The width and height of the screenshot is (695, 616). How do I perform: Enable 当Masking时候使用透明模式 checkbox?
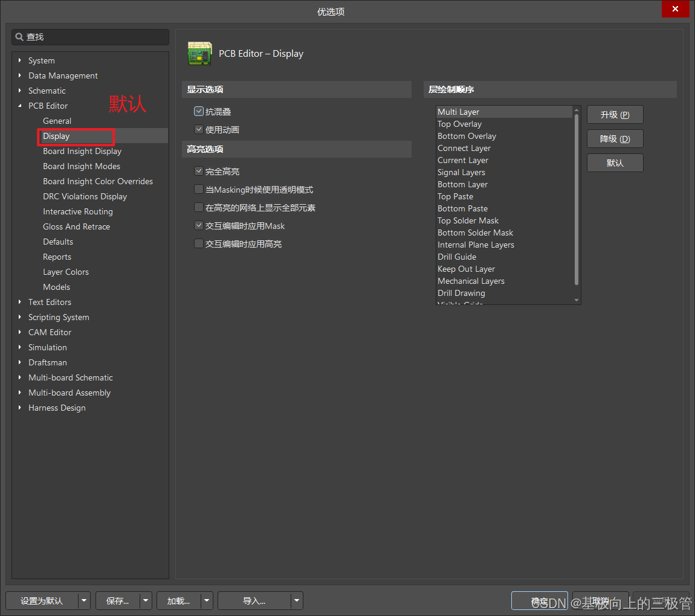click(x=199, y=189)
